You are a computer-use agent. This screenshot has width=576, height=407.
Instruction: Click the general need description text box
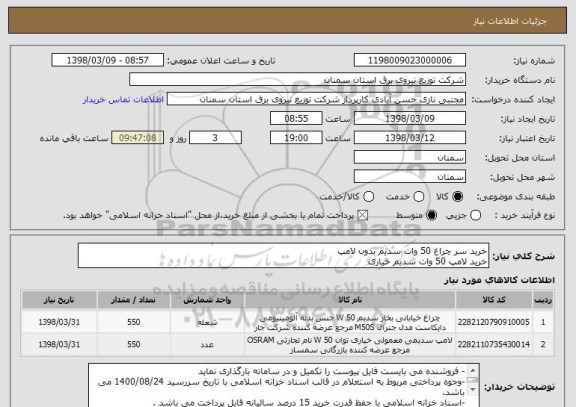283,255
